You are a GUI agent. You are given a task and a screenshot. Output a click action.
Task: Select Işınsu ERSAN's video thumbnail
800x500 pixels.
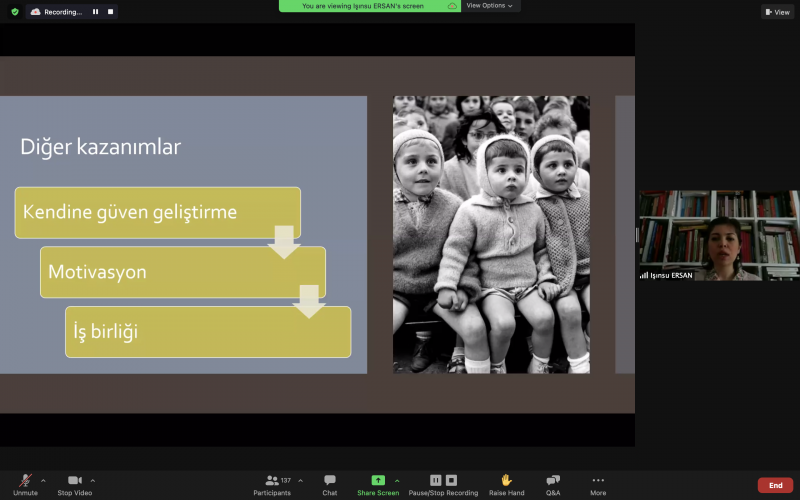(718, 235)
